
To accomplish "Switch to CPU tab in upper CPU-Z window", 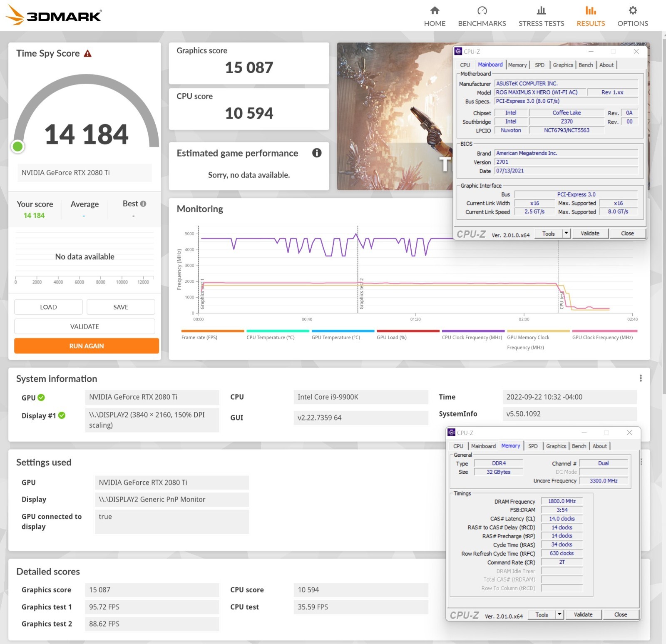I will coord(465,65).
